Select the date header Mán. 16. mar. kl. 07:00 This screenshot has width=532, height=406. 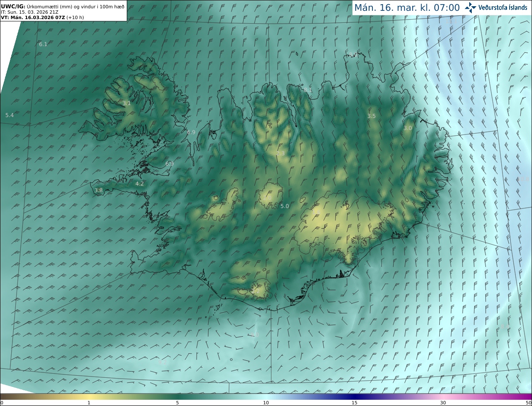click(407, 8)
